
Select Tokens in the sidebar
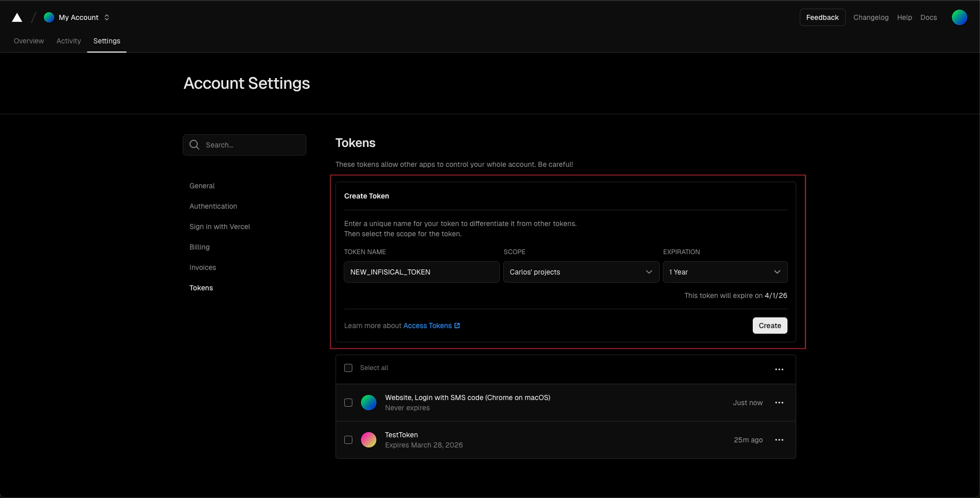click(x=201, y=288)
